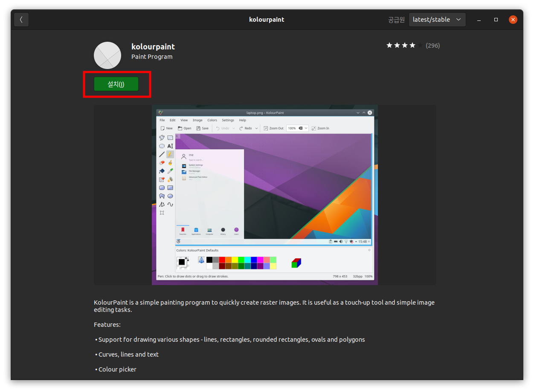Click the kolourpaint round app icon

(x=107, y=55)
